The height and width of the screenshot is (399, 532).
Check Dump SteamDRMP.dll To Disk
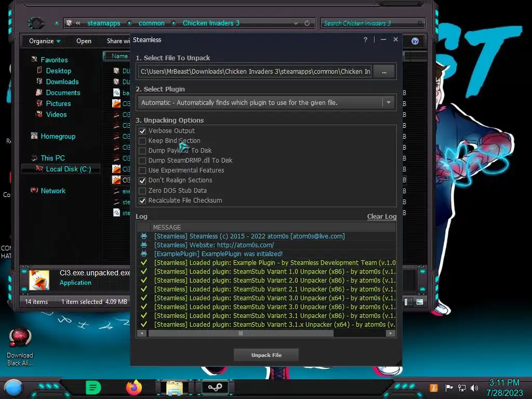click(x=142, y=161)
